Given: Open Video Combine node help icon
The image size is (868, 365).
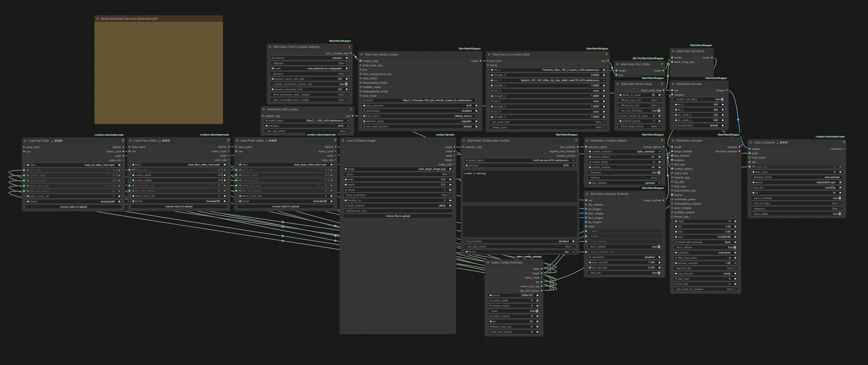Looking at the screenshot, I should pos(844,143).
